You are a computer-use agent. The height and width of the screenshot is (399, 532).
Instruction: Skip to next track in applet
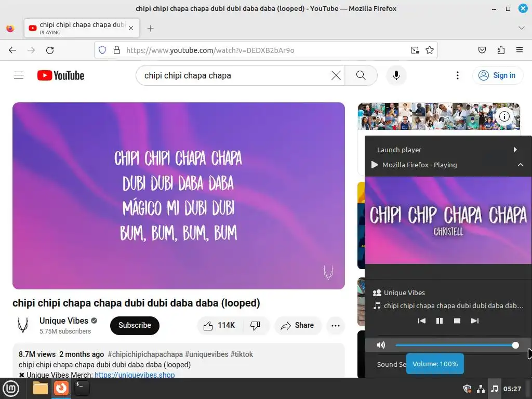pyautogui.click(x=475, y=321)
